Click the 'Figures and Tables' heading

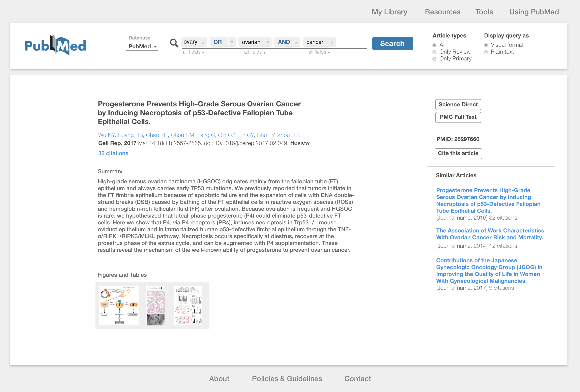pos(122,275)
